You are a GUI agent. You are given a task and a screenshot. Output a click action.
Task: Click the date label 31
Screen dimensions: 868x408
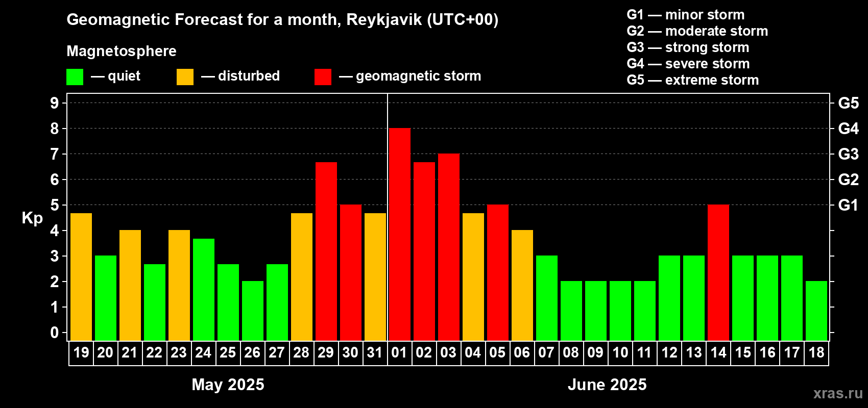(x=375, y=353)
